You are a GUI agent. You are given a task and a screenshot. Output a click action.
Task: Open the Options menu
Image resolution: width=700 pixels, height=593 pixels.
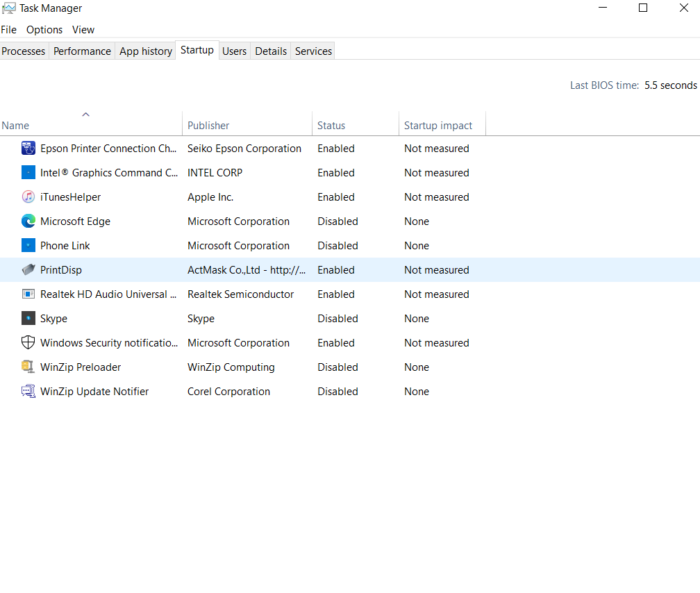(x=44, y=29)
